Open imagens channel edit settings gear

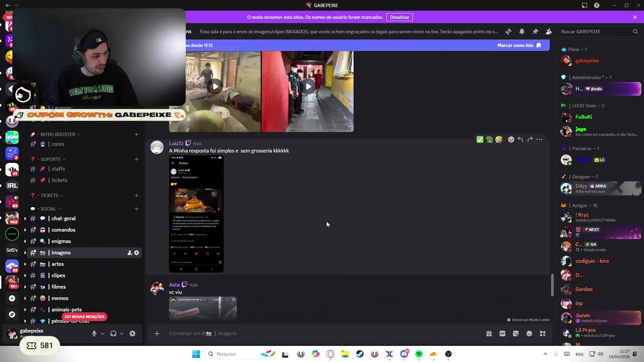136,253
